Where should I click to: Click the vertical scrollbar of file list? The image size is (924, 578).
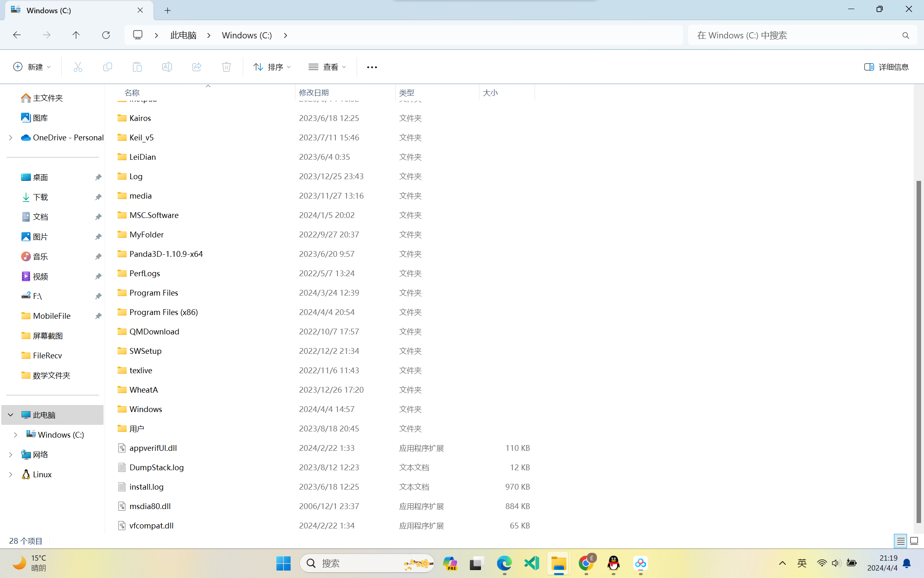[x=918, y=351]
